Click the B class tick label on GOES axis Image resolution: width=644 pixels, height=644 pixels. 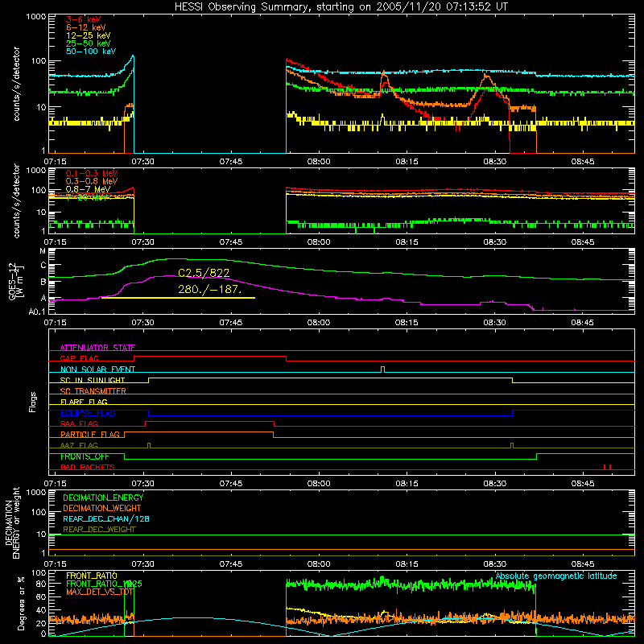pos(43,282)
